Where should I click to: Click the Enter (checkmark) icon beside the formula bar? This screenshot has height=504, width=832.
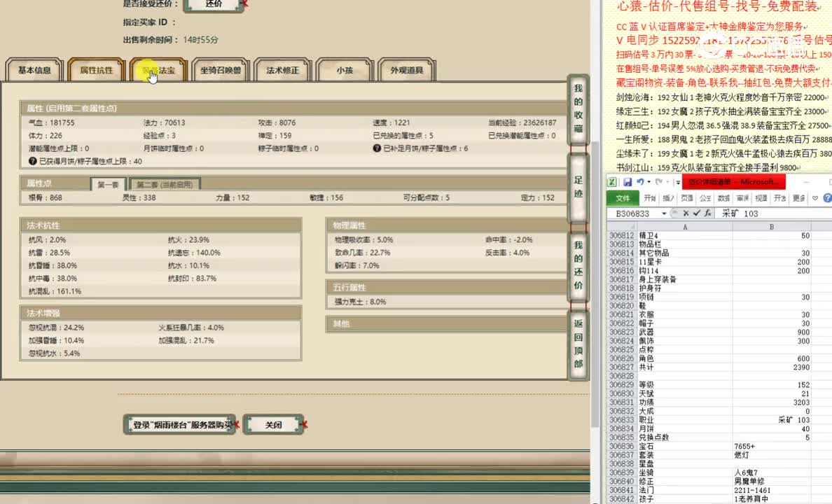(696, 211)
